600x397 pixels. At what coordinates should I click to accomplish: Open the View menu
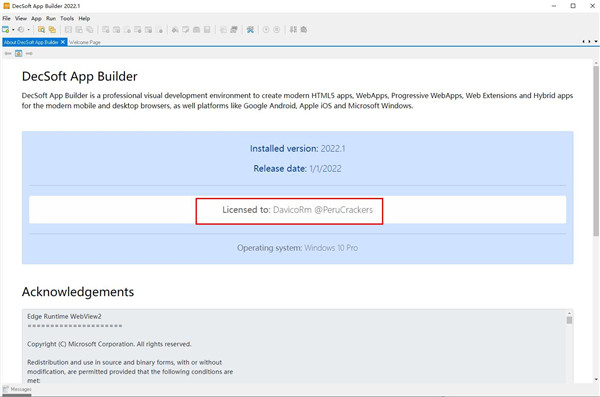tap(21, 18)
